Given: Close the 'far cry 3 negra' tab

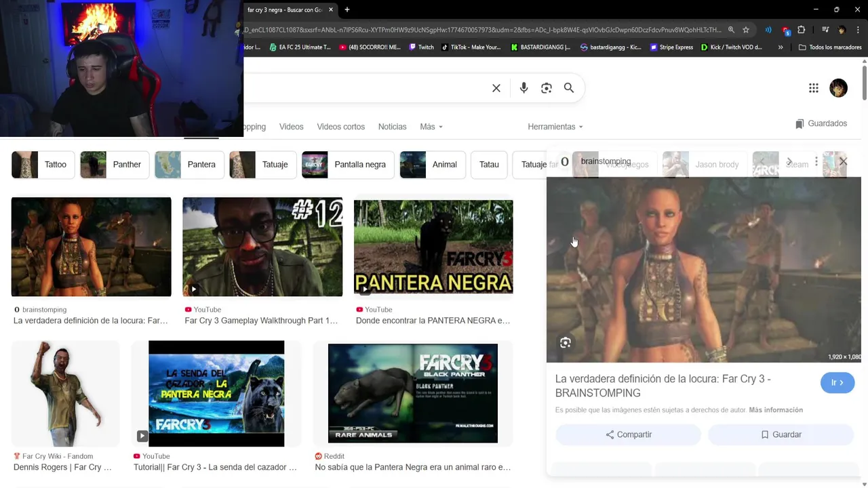Looking at the screenshot, I should point(331,9).
